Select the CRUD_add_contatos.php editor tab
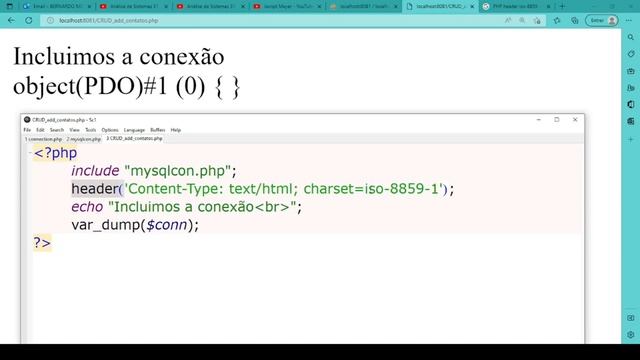The height and width of the screenshot is (360, 640). 134,139
